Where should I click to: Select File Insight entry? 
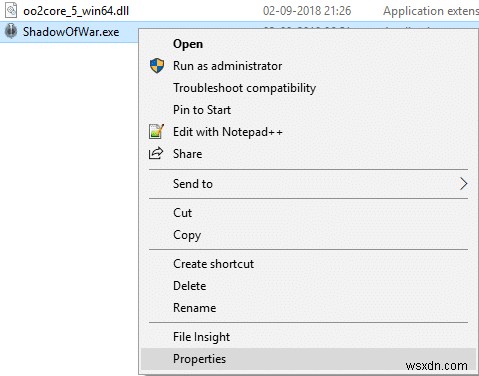[308, 337]
